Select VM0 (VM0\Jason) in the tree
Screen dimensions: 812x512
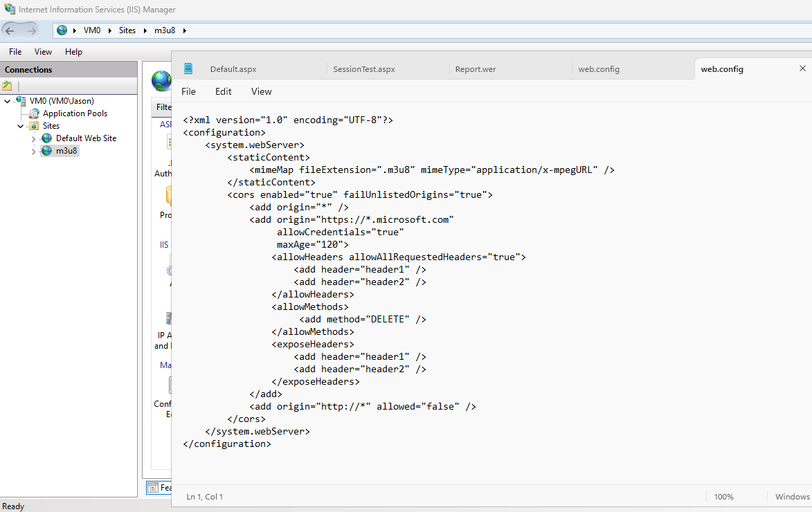pyautogui.click(x=62, y=101)
